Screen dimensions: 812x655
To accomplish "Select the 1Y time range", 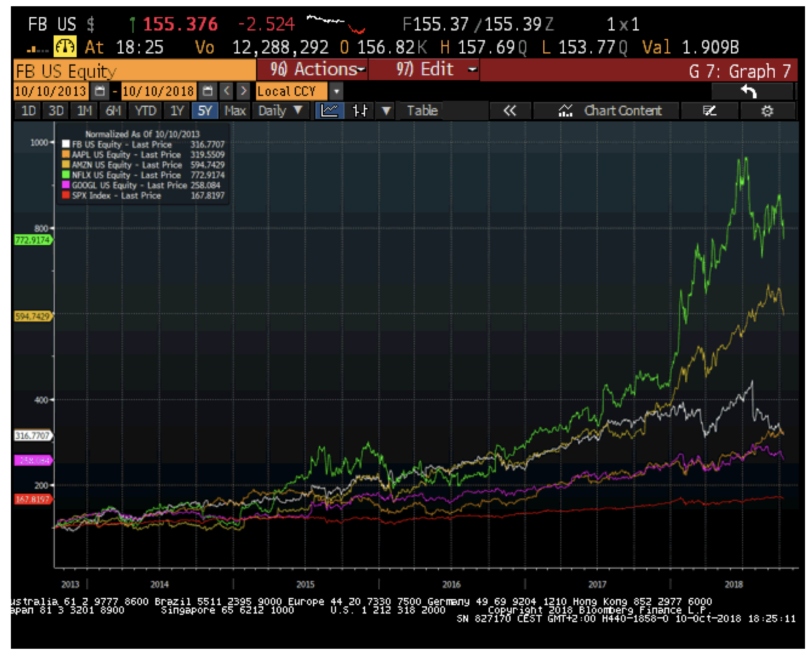I will tap(177, 111).
